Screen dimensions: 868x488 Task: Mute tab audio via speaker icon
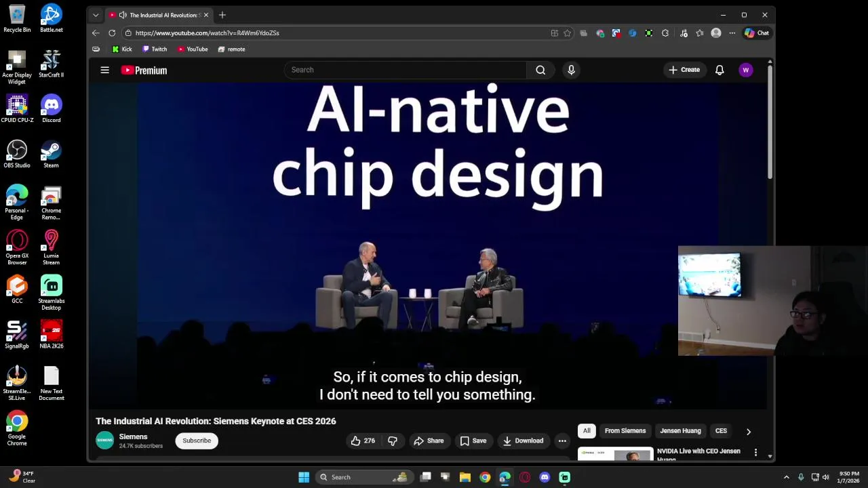click(x=123, y=15)
